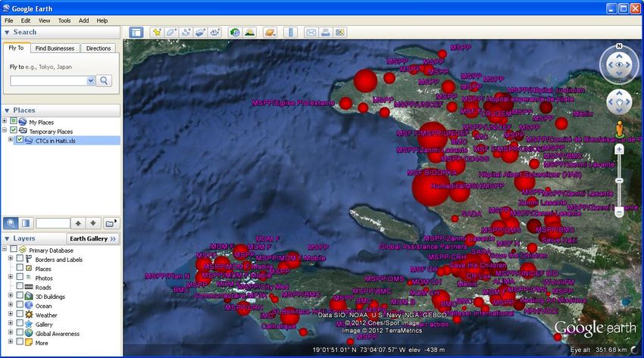Viewport: 644px width, 358px height.
Task: Open the File menu
Action: (8, 20)
